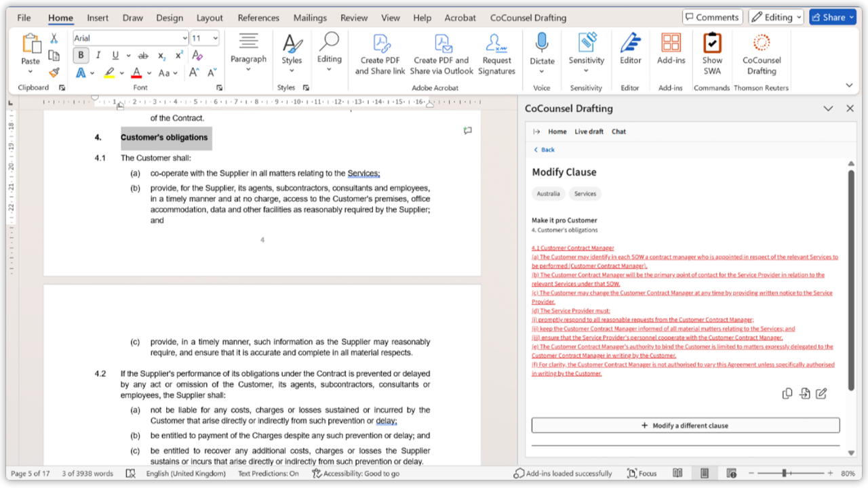
Task: Click Modify a different clause button
Action: pyautogui.click(x=686, y=426)
